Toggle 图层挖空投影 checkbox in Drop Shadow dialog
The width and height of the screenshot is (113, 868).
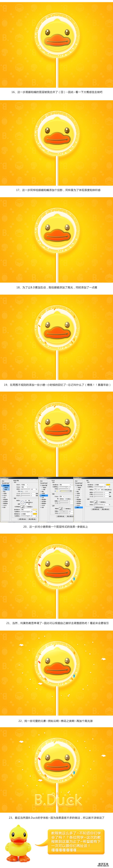coord(95,507)
